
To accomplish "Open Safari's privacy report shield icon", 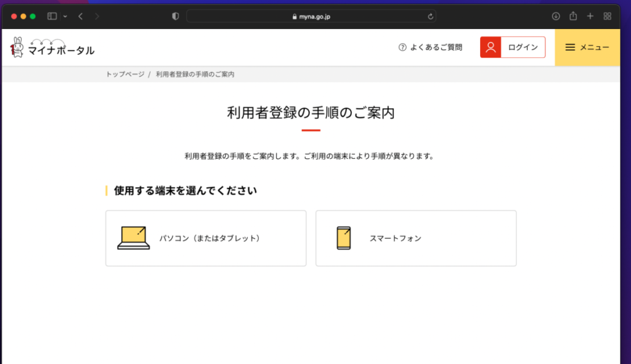I will 174,16.
